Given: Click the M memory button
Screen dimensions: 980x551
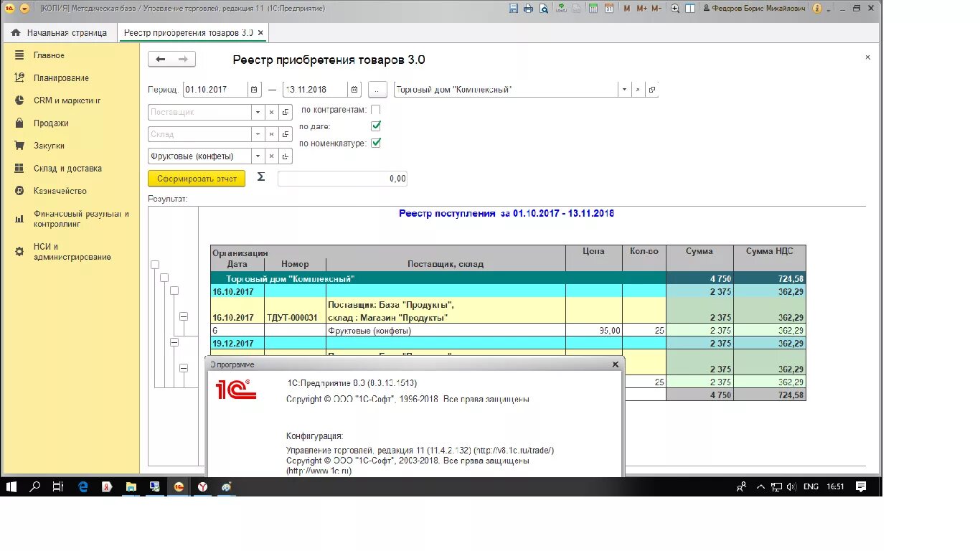Looking at the screenshot, I should [x=627, y=9].
